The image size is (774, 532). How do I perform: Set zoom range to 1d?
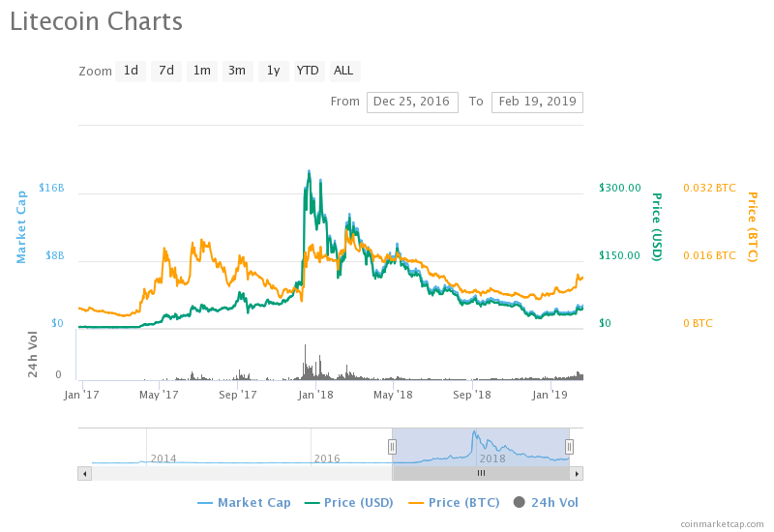(x=131, y=71)
